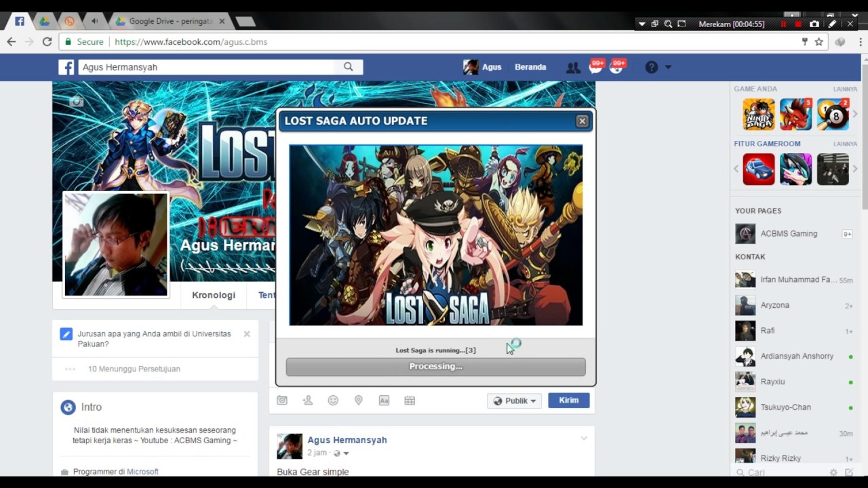Screen dimensions: 868x488
Task: Click the Facebook search field
Action: [206, 67]
